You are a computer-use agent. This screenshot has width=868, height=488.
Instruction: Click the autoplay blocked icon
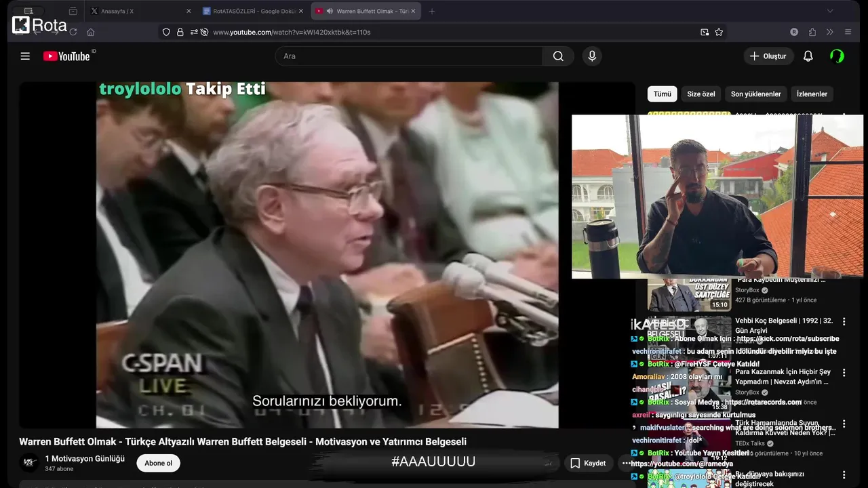(204, 32)
